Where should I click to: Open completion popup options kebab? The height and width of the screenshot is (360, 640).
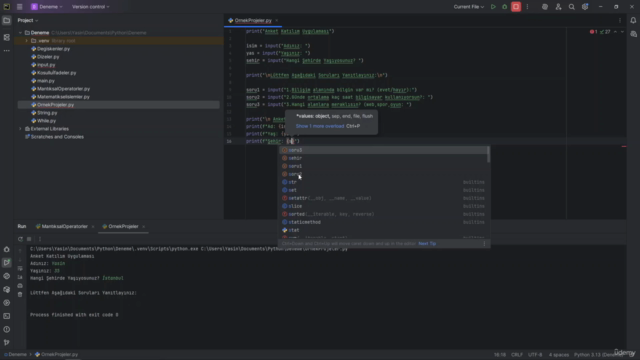(x=484, y=244)
